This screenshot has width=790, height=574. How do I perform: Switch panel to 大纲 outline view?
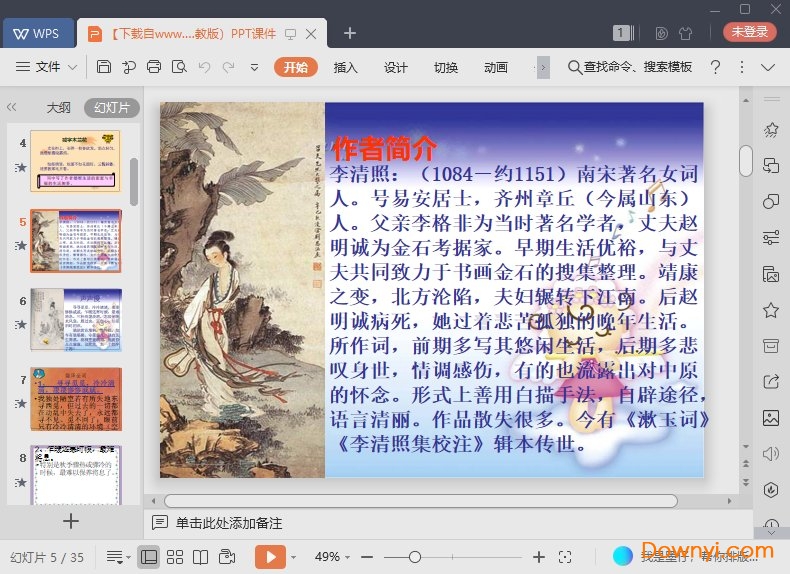coord(58,108)
